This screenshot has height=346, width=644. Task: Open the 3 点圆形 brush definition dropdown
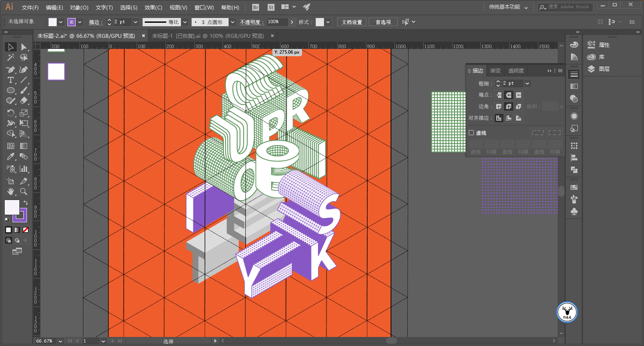tap(232, 22)
